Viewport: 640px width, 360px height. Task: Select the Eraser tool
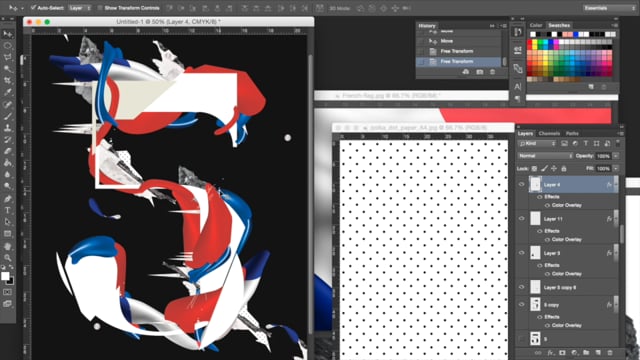(x=7, y=151)
